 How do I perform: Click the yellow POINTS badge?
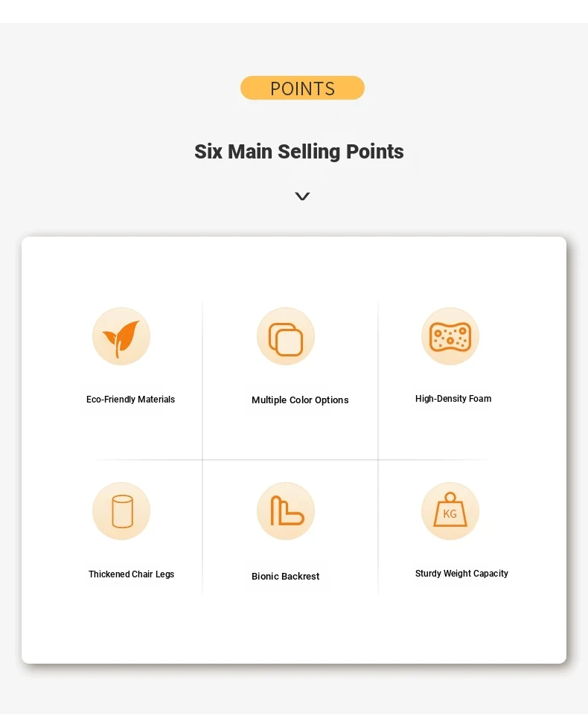pyautogui.click(x=302, y=88)
